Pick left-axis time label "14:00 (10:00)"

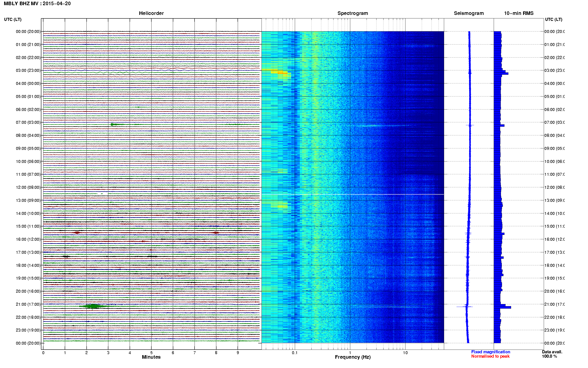point(28,213)
